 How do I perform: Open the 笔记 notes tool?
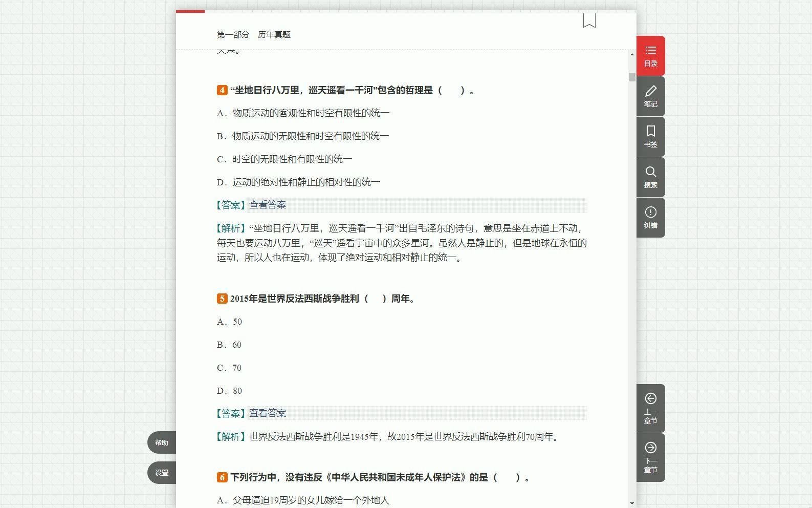tap(650, 96)
